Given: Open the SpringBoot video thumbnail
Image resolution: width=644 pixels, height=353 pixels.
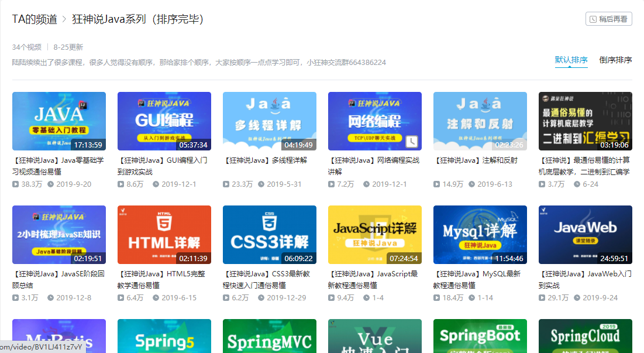Looking at the screenshot, I should point(480,336).
